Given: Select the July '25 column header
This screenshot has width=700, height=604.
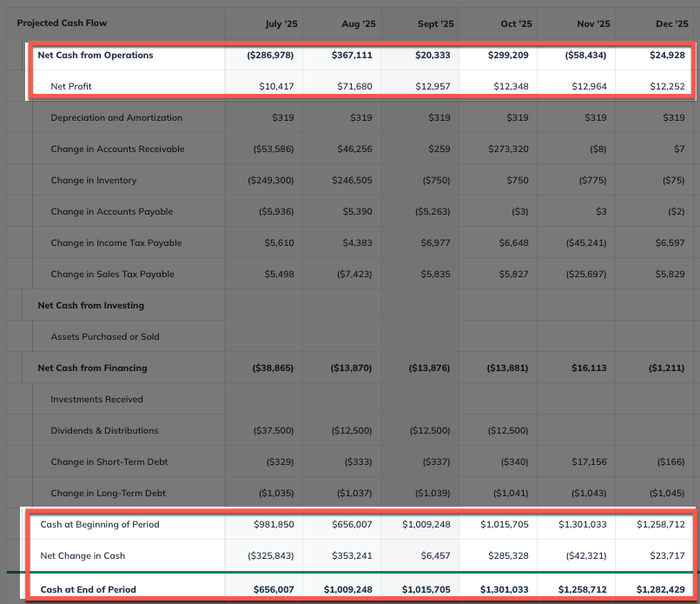Looking at the screenshot, I should pos(281,23).
